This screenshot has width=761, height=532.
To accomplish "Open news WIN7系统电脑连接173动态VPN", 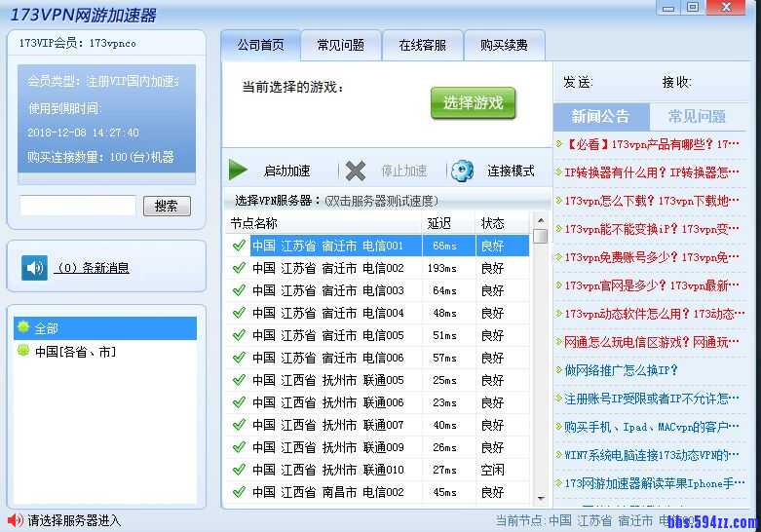I will coord(651,455).
